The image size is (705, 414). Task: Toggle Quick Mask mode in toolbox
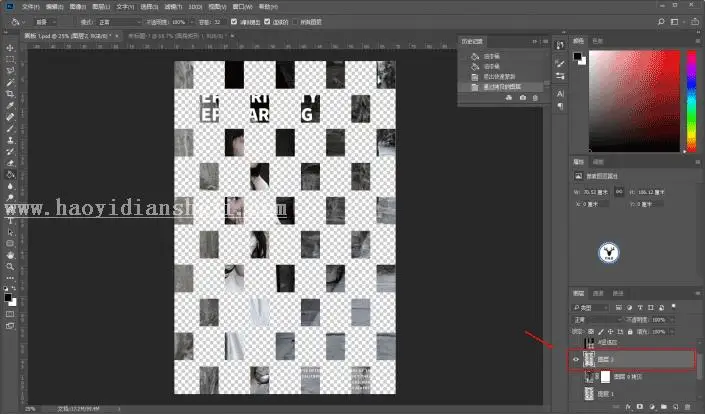tap(10, 314)
